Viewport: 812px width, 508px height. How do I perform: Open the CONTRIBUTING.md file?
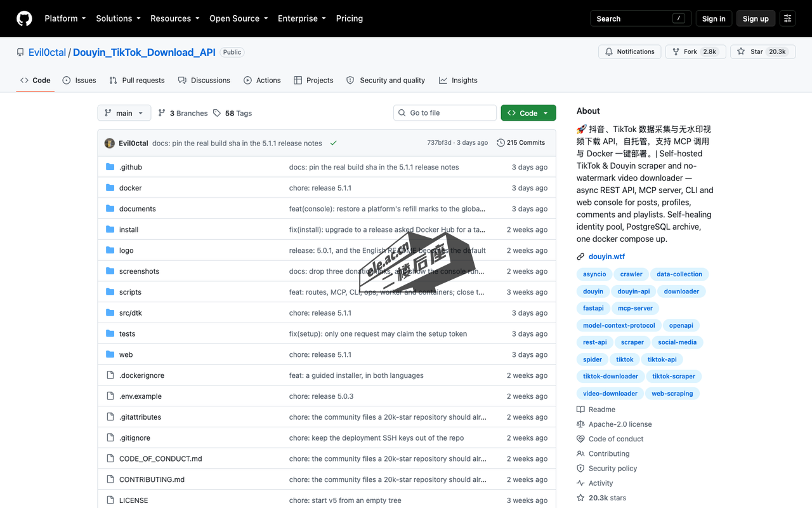[x=152, y=479]
